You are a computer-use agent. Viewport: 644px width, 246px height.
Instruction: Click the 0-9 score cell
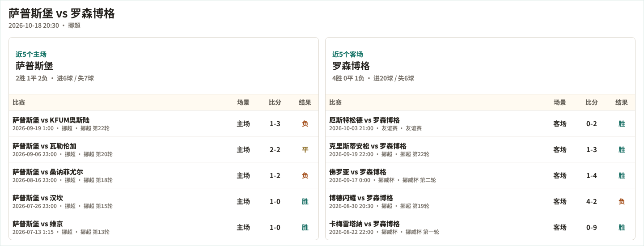tap(592, 227)
